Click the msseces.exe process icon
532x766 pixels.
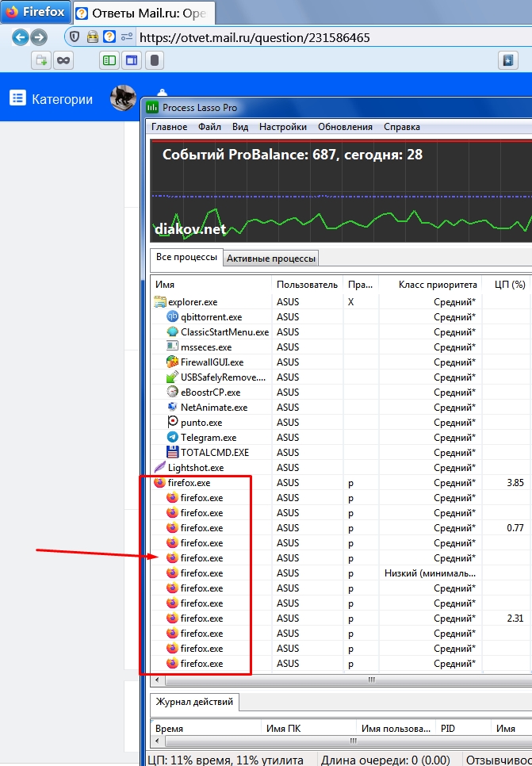point(173,347)
